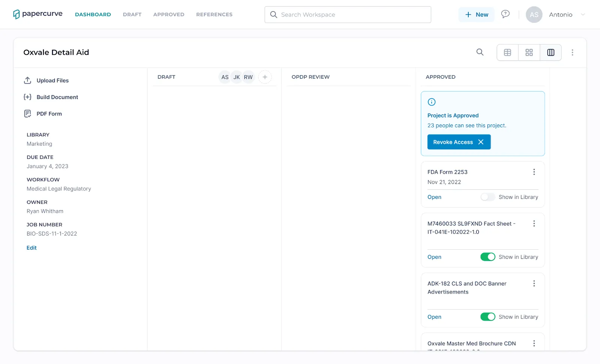Switch to grid view layout
600x364 pixels.
pos(529,52)
